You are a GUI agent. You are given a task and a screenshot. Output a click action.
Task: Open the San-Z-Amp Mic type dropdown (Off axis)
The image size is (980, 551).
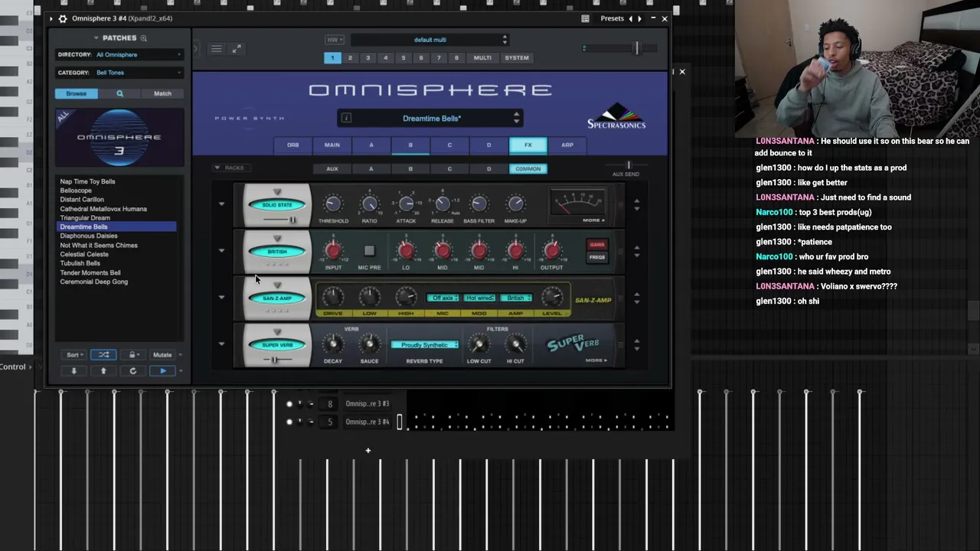[x=443, y=298]
